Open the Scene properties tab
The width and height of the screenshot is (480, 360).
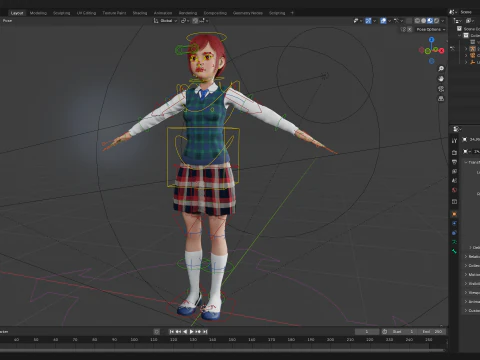(x=454, y=181)
